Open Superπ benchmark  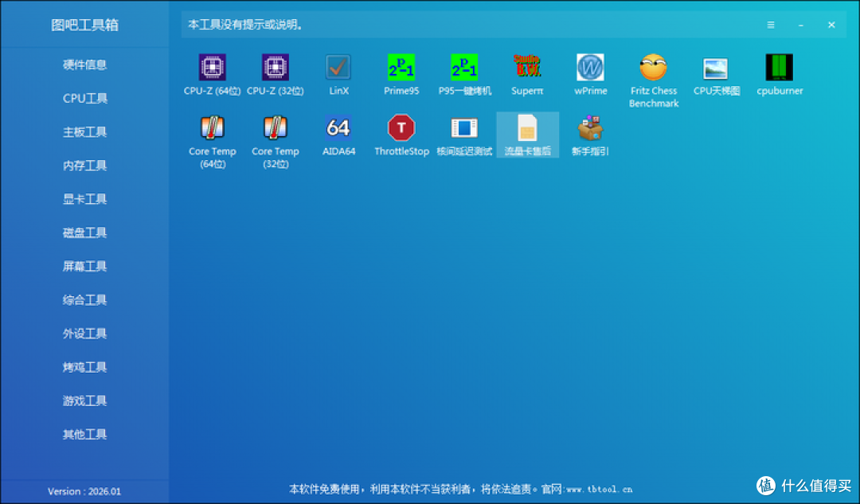528,75
